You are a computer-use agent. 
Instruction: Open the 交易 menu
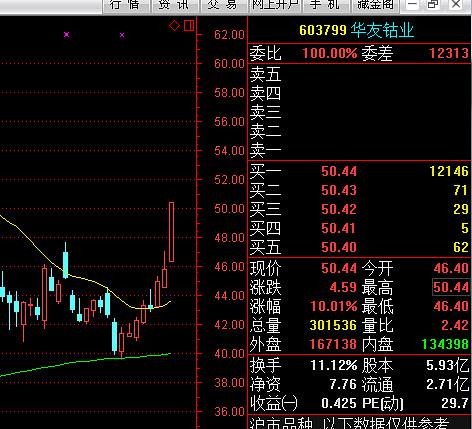pyautogui.click(x=223, y=5)
